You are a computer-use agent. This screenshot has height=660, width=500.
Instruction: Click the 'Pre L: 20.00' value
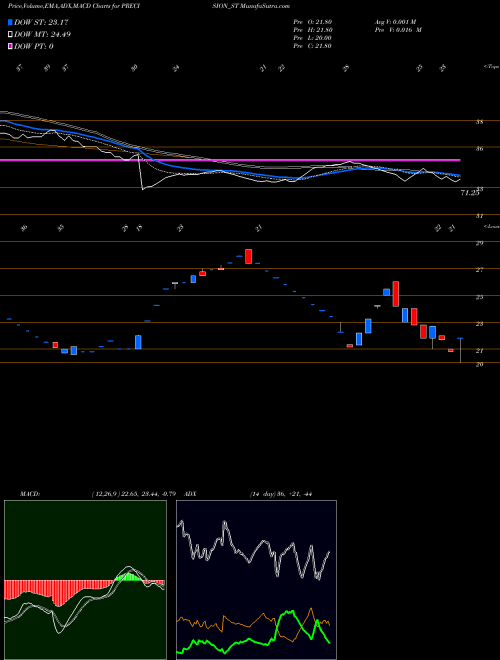(313, 38)
